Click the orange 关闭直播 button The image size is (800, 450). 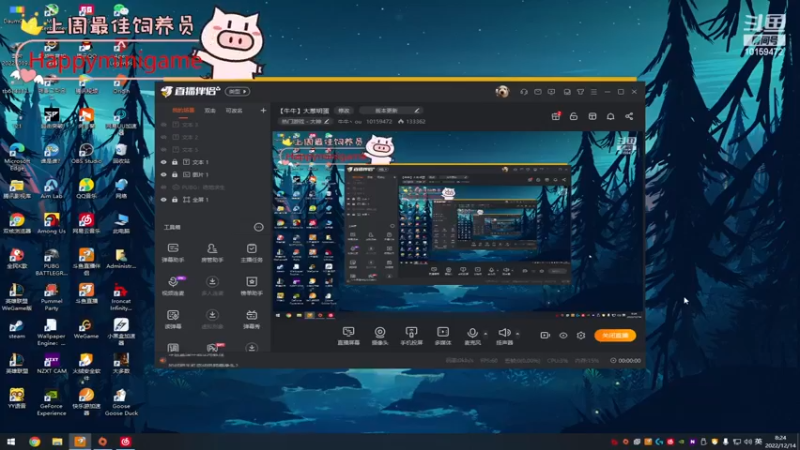(x=615, y=335)
